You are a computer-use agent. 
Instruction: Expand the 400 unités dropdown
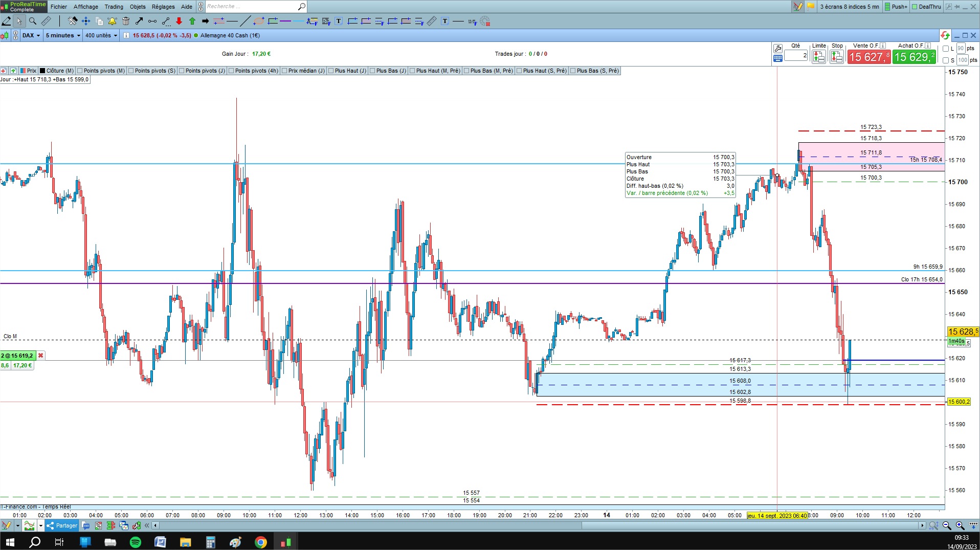click(x=101, y=35)
